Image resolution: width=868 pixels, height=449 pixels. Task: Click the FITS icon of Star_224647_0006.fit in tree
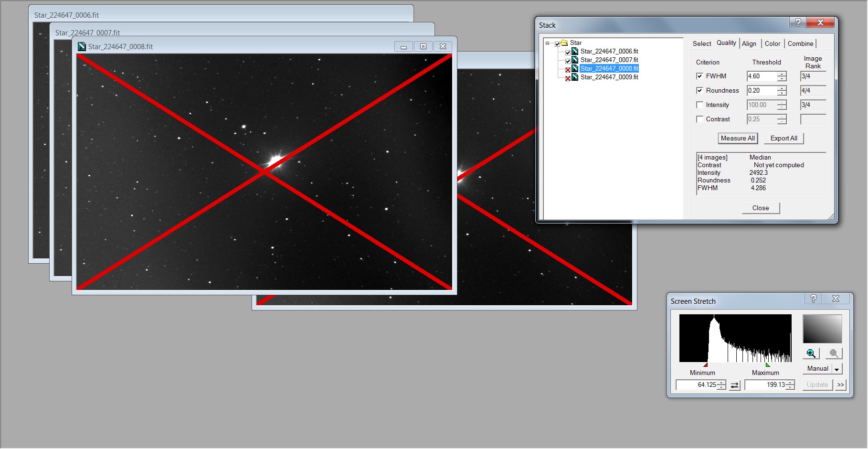[575, 51]
